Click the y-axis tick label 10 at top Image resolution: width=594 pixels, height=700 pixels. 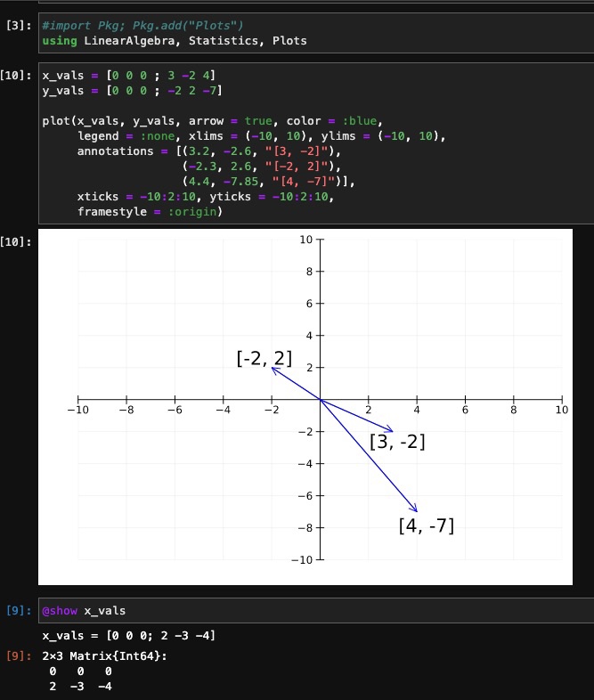(305, 240)
